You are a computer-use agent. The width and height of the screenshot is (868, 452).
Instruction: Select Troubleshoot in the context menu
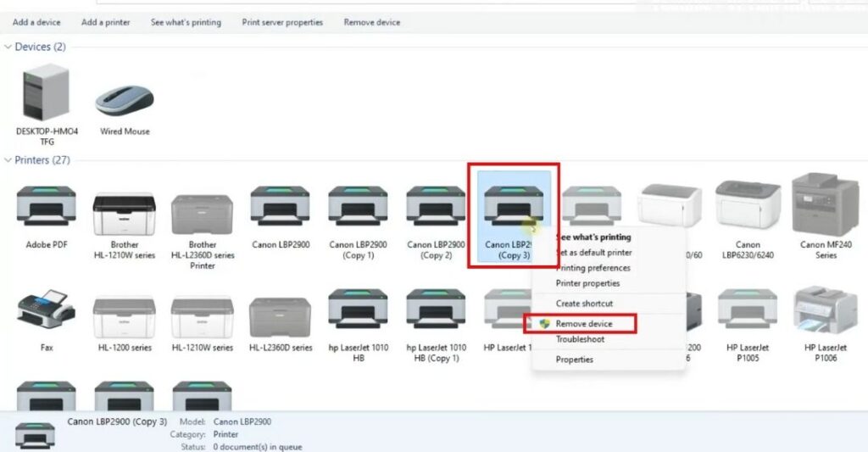(x=580, y=339)
